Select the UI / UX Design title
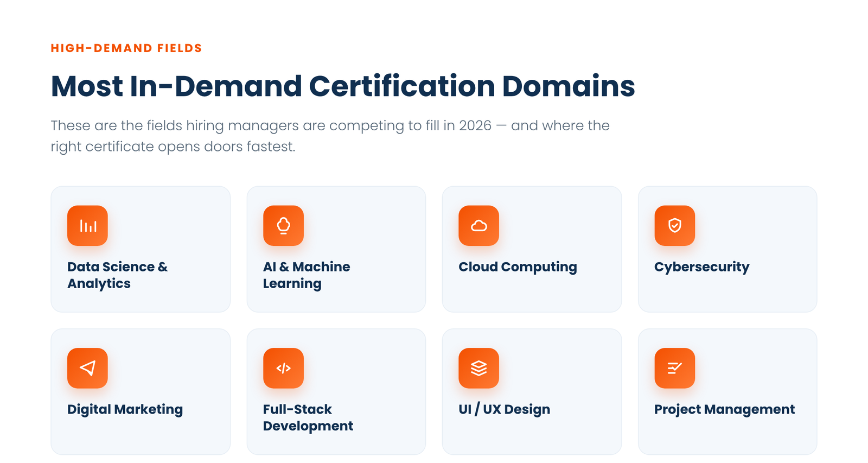Image resolution: width=868 pixels, height=463 pixels. [x=504, y=409]
